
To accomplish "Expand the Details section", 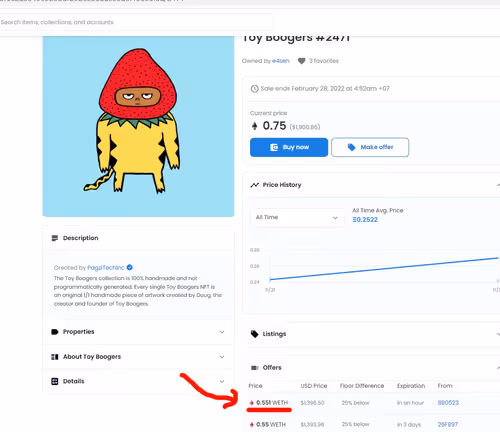I will (x=138, y=381).
